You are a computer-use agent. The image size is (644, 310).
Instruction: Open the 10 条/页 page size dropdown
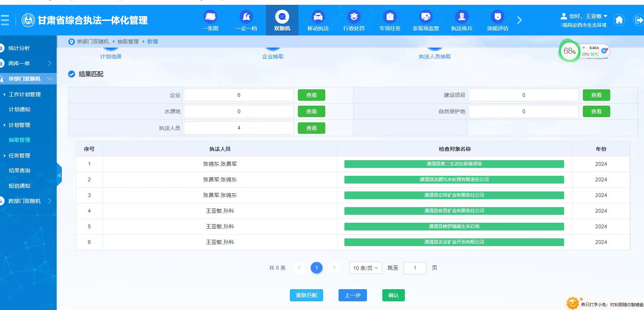click(x=365, y=268)
